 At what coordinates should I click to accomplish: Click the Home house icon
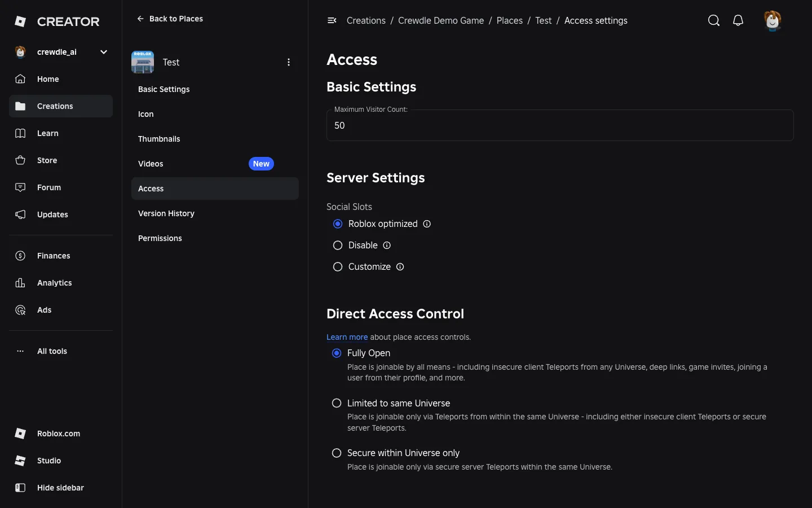20,79
